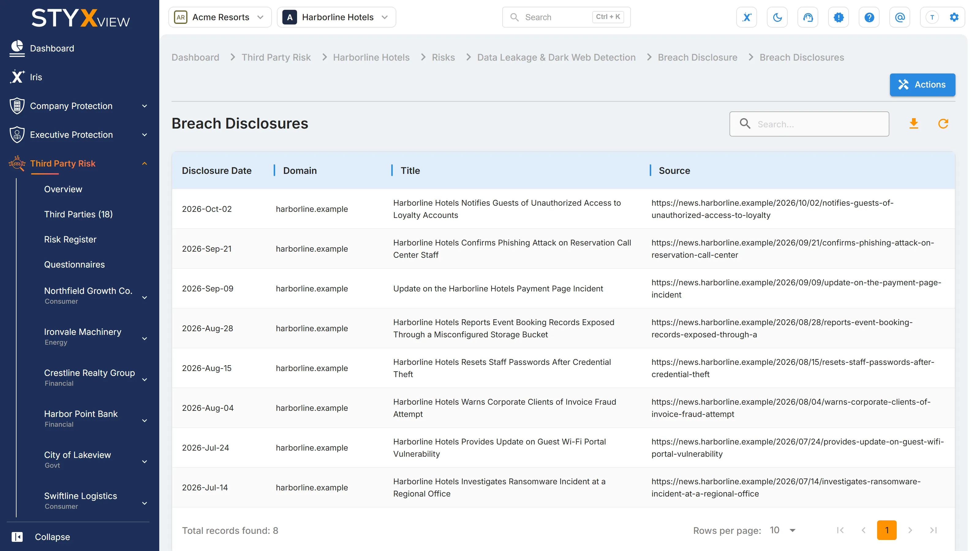Click page 1 pagination button
The width and height of the screenshot is (980, 551).
pos(886,530)
